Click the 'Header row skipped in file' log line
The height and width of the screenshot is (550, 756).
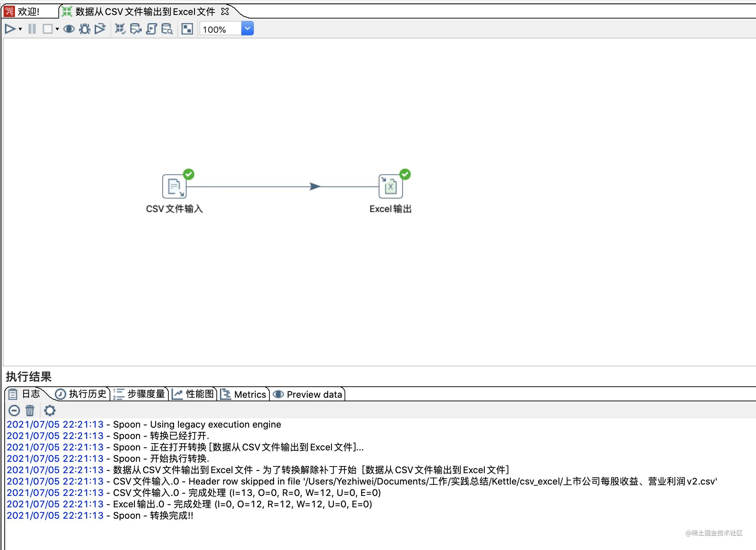tap(362, 481)
